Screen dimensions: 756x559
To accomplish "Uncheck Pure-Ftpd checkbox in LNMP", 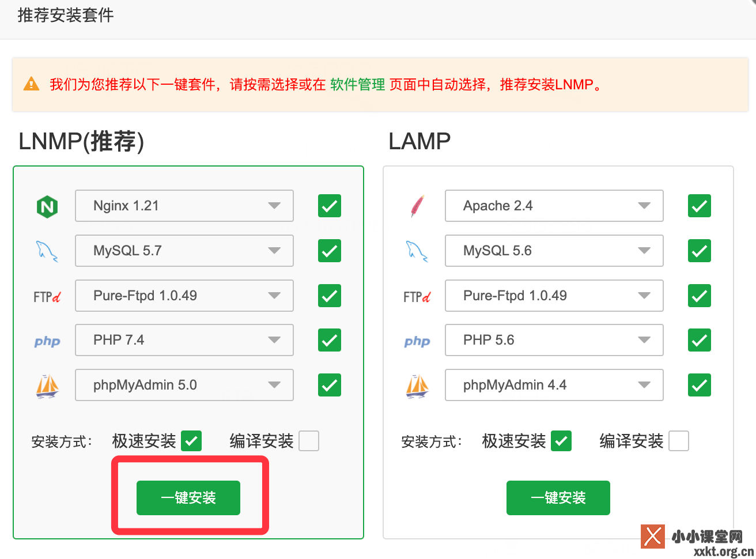I will pyautogui.click(x=330, y=296).
